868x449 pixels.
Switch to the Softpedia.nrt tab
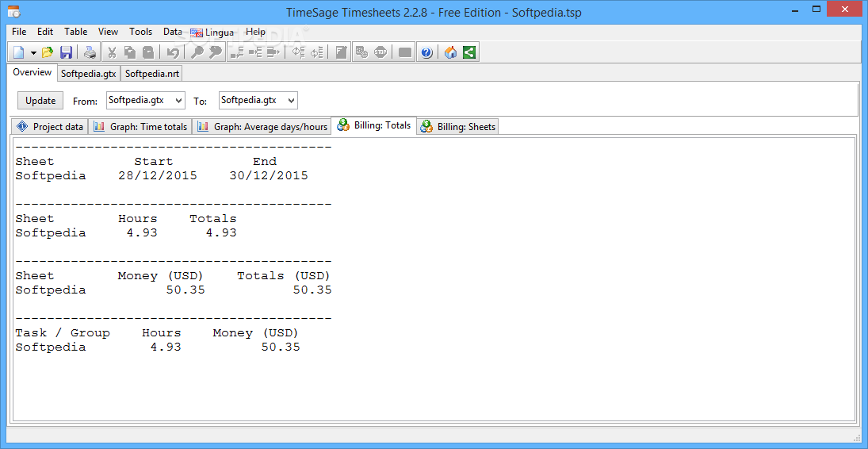(x=151, y=74)
